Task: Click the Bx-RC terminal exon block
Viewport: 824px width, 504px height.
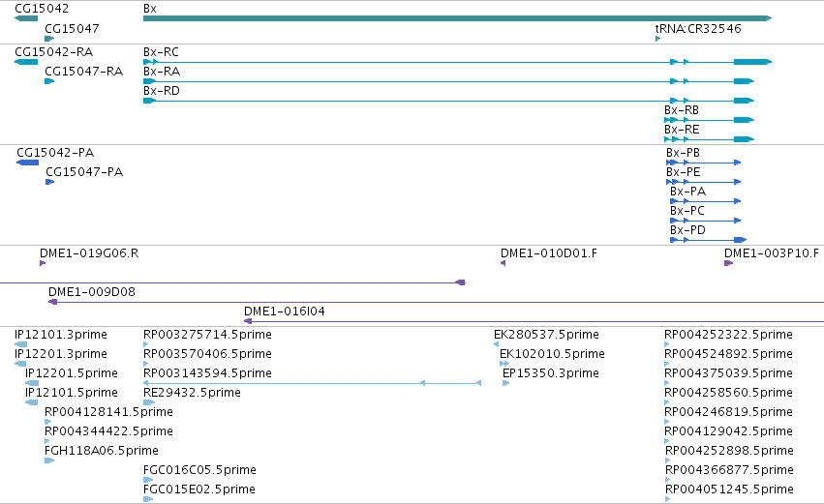Action: click(752, 62)
